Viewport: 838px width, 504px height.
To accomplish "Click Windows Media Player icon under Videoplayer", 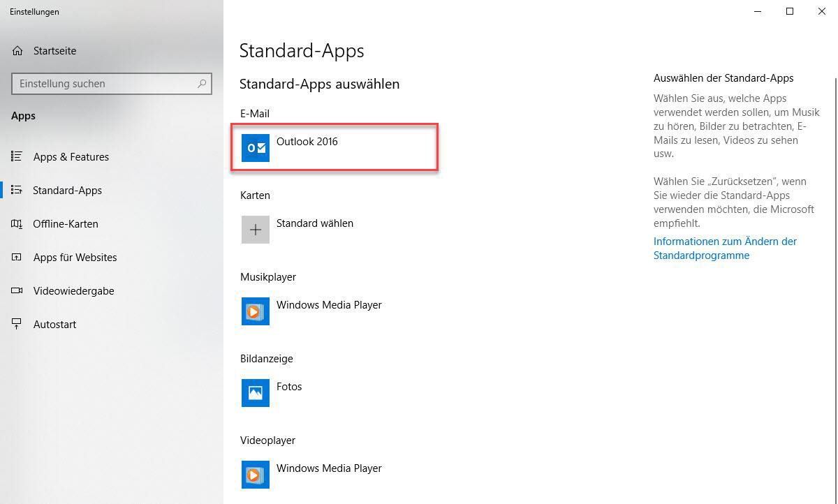I will pos(255,475).
